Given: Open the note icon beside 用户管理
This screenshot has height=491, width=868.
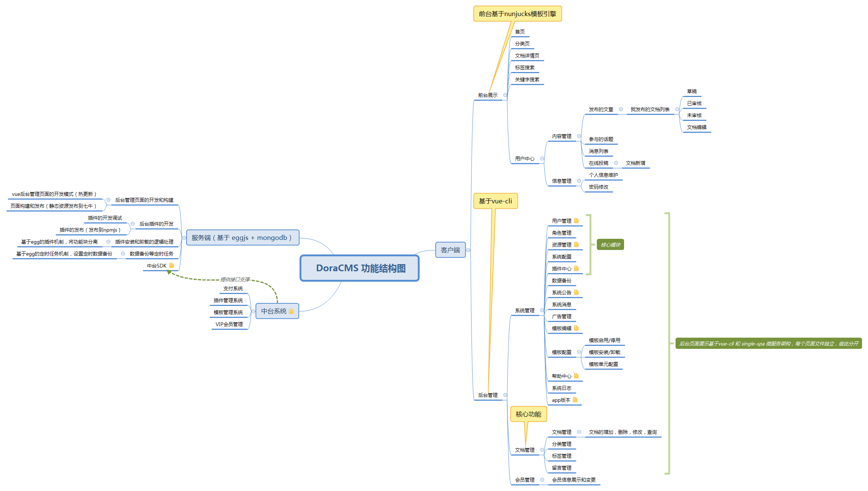Looking at the screenshot, I should (x=576, y=221).
